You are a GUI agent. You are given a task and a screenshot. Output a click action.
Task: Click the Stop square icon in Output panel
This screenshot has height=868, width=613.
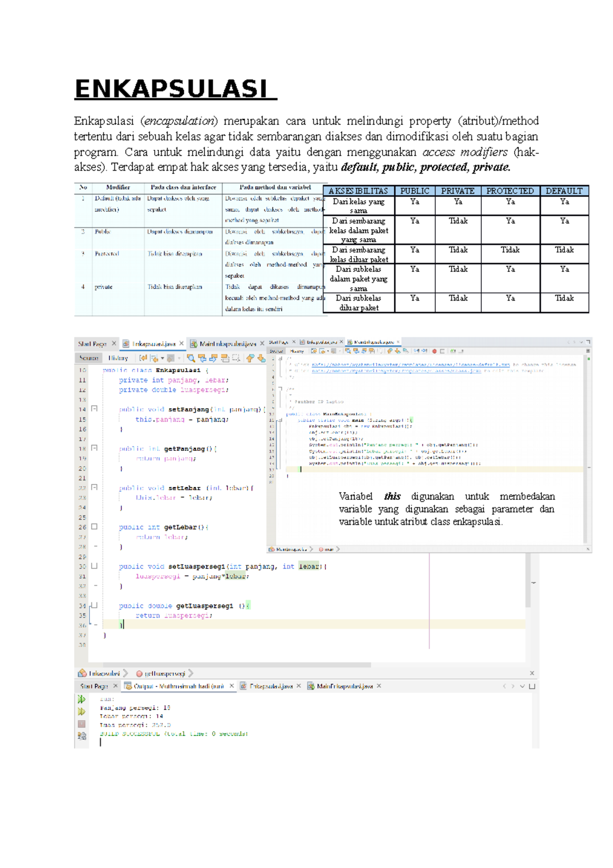pyautogui.click(x=81, y=724)
